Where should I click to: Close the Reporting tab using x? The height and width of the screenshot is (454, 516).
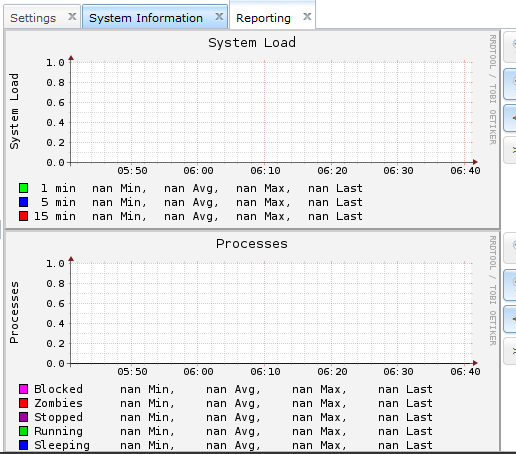(307, 16)
